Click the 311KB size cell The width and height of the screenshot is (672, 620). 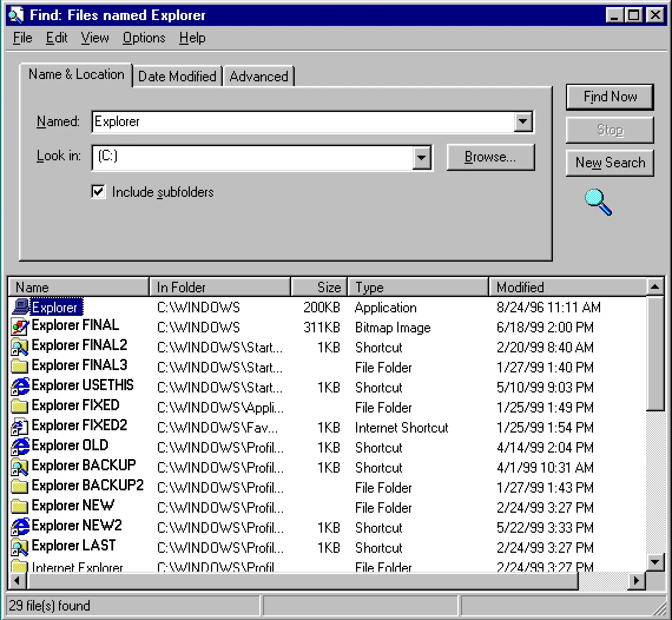point(321,327)
